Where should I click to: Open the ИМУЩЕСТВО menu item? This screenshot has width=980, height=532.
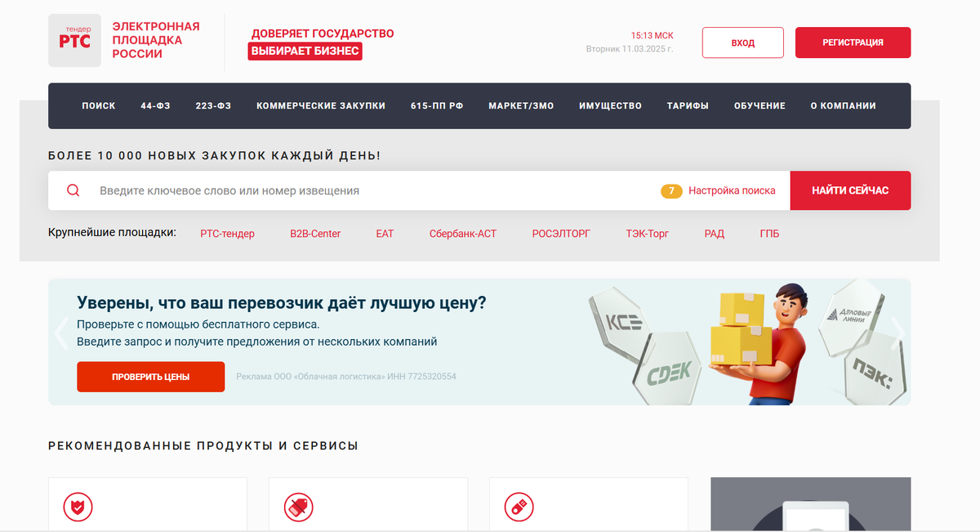610,105
